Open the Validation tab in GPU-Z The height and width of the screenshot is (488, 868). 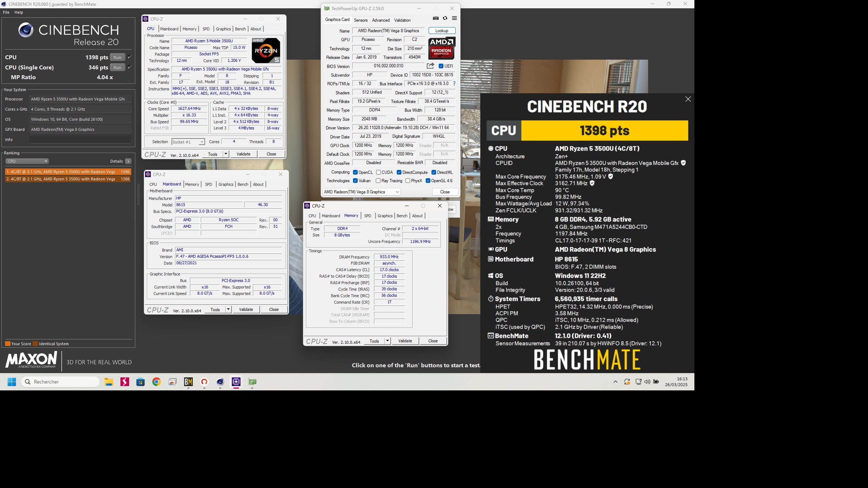point(402,20)
